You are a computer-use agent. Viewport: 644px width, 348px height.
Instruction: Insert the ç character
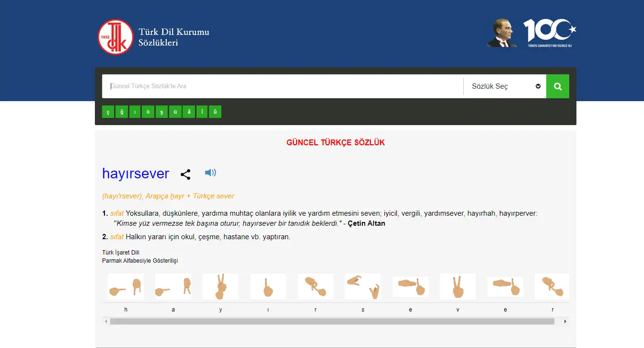tap(108, 112)
